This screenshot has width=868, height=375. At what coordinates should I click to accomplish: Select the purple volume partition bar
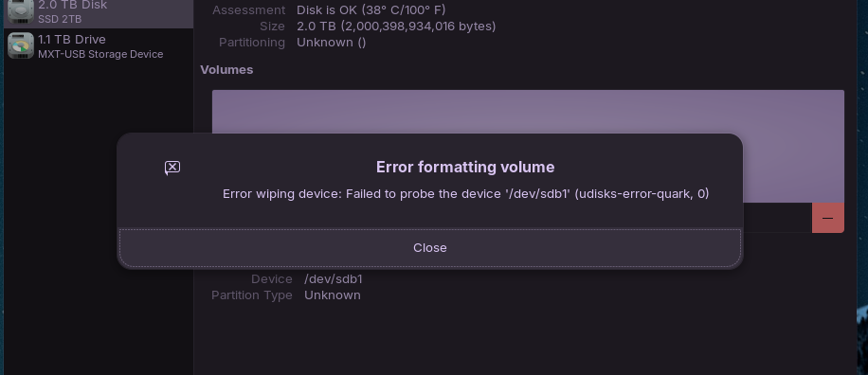coord(528,112)
